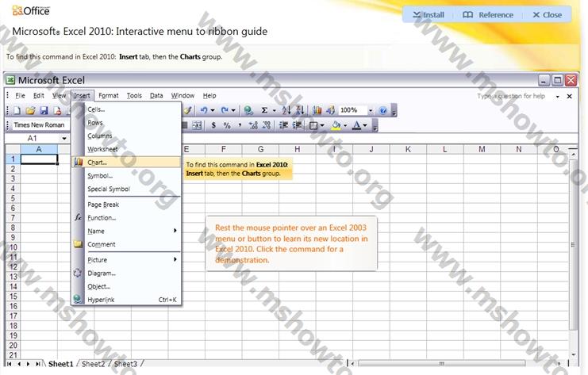Open the zoom 100% dropdown

370,111
